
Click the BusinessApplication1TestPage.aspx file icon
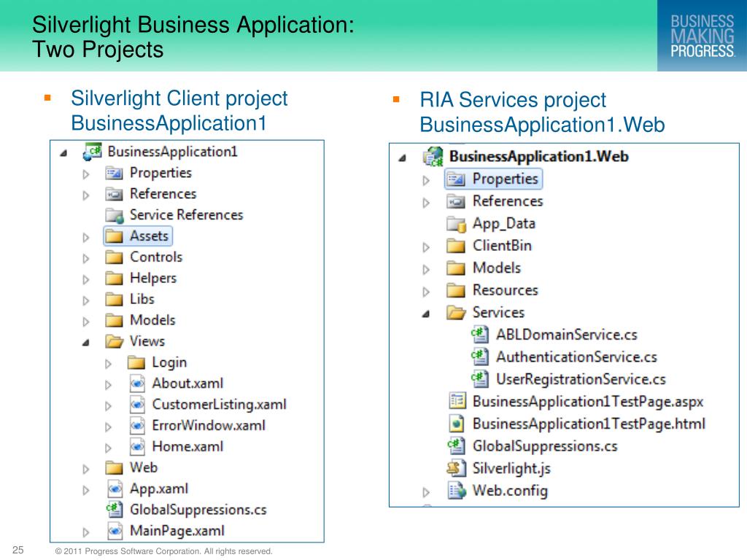[457, 402]
